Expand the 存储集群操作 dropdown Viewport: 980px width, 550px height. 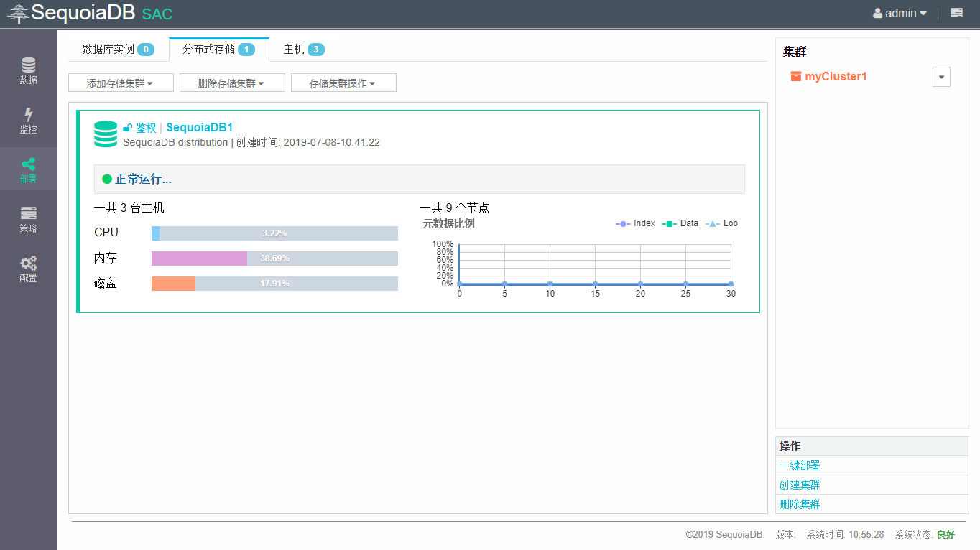pyautogui.click(x=343, y=83)
